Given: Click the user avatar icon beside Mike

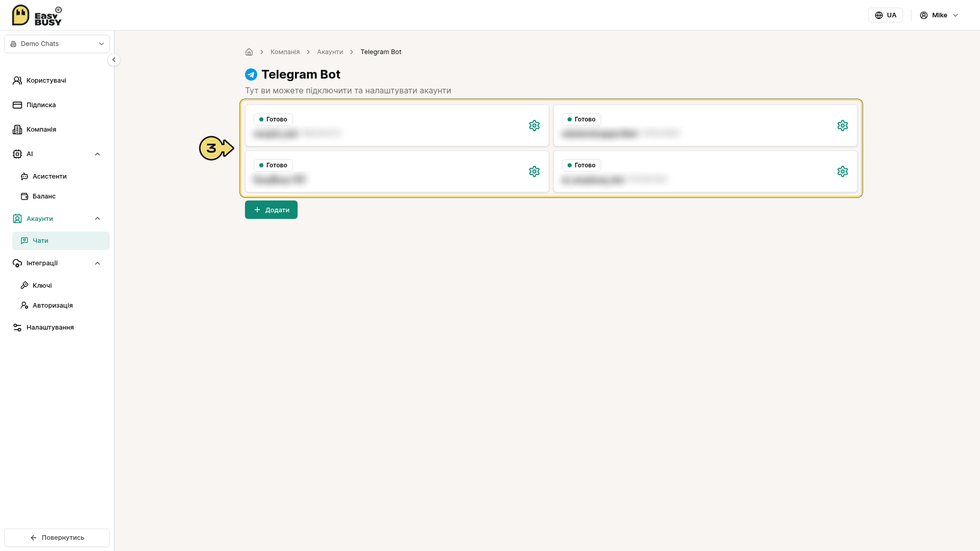Looking at the screenshot, I should coord(924,15).
